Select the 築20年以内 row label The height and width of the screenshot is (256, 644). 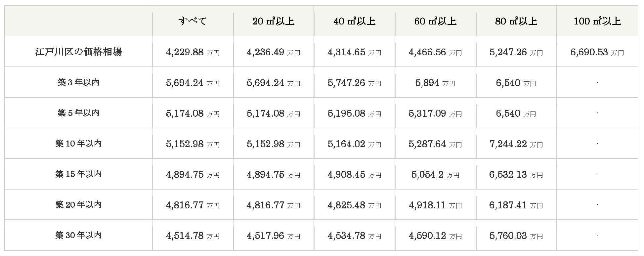click(x=78, y=205)
